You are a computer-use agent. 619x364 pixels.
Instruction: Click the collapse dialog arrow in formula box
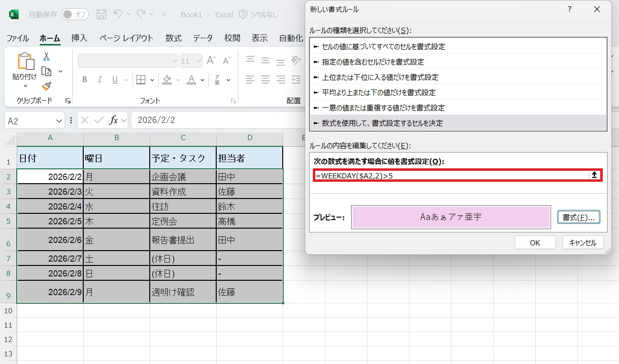click(x=594, y=175)
